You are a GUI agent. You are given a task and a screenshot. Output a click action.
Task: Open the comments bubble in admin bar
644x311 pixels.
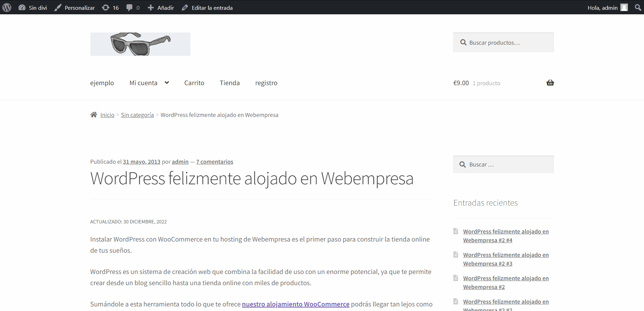tap(129, 8)
